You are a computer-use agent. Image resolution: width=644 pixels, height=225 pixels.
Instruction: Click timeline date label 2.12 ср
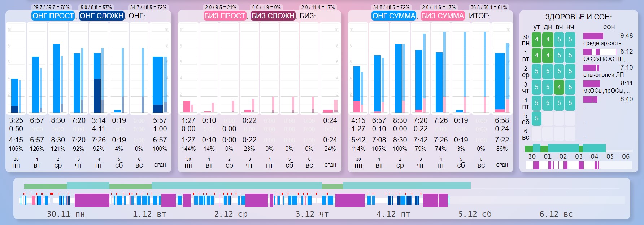(x=231, y=214)
